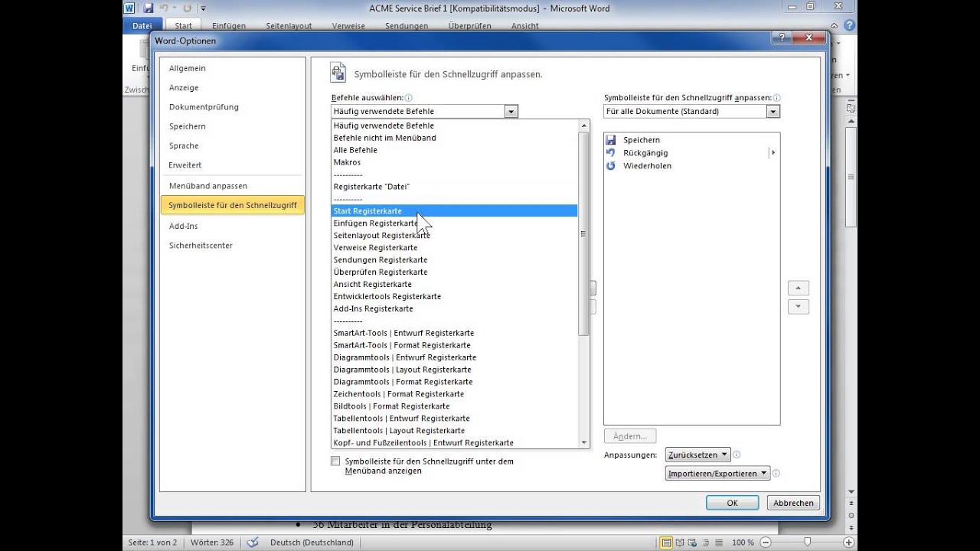Open the Überprüfen ribbon tab
This screenshot has width=980, height=551.
pos(469,25)
